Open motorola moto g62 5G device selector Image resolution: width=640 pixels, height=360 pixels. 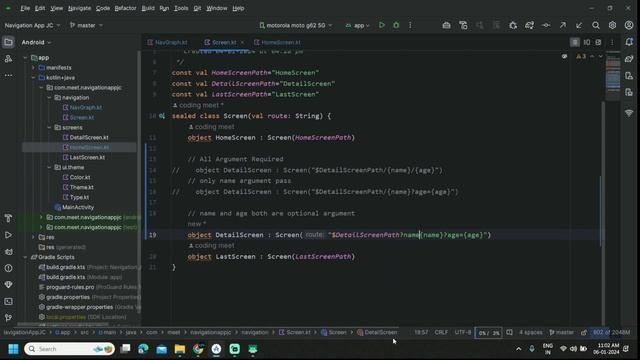click(296, 25)
